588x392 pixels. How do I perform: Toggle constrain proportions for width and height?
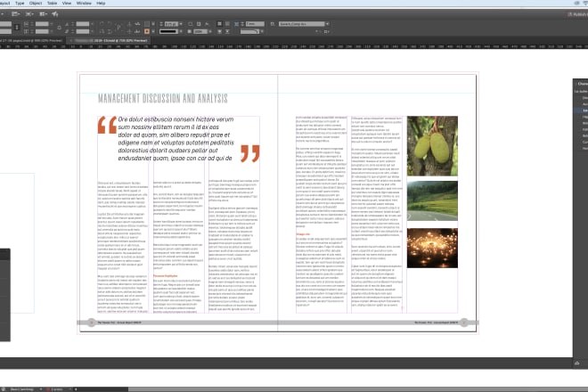(17, 28)
